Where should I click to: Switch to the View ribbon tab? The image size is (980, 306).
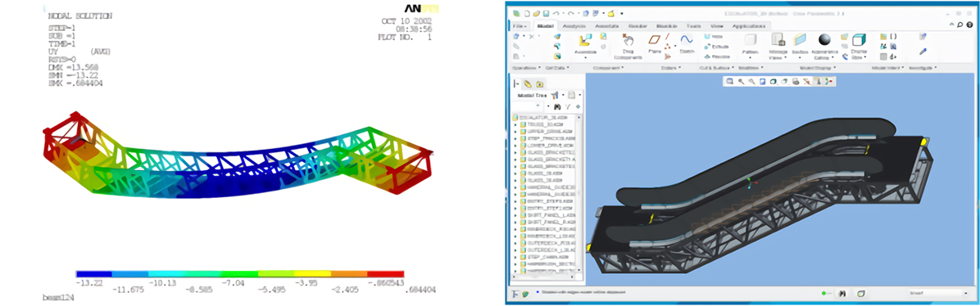718,25
